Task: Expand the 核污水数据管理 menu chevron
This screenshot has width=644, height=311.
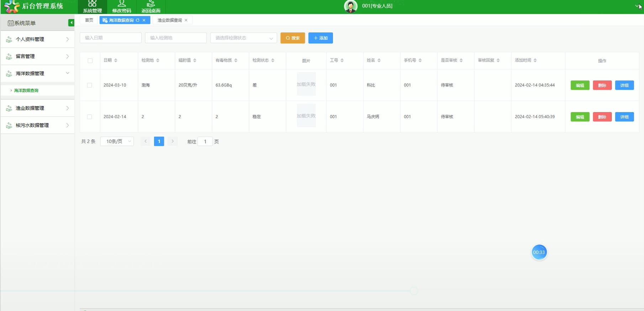Action: (67, 125)
